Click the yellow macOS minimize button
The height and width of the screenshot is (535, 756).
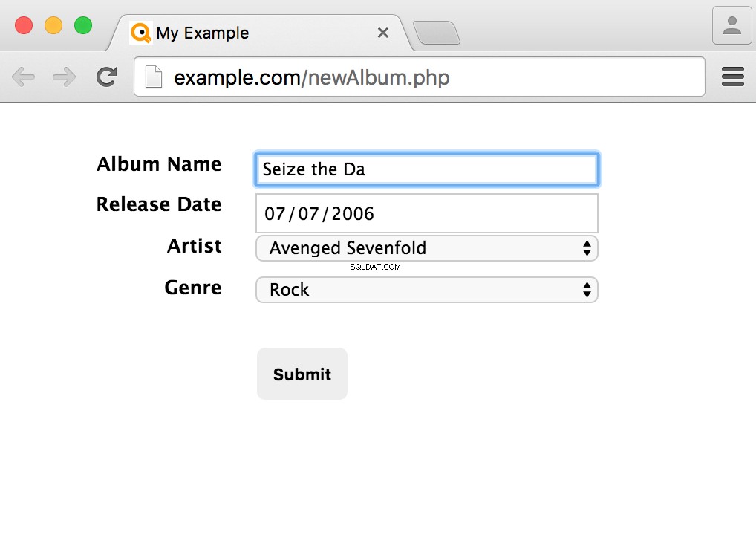(x=53, y=25)
